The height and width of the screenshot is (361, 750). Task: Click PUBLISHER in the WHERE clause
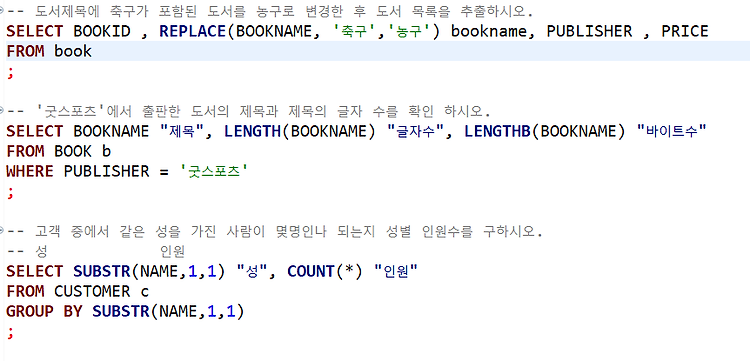(x=106, y=171)
